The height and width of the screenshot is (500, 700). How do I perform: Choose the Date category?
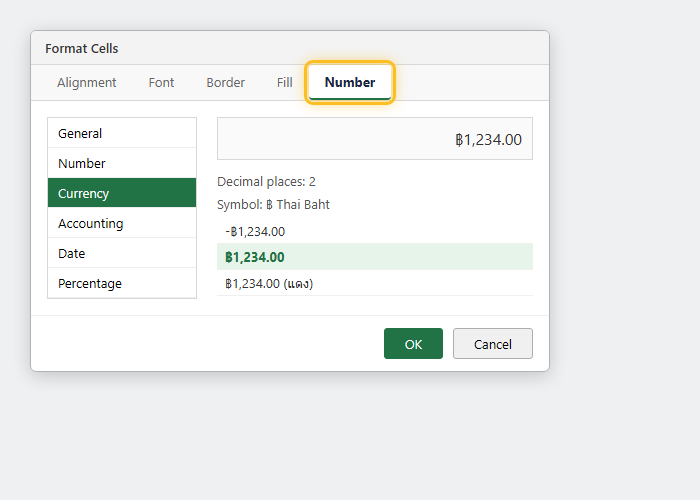tap(122, 253)
